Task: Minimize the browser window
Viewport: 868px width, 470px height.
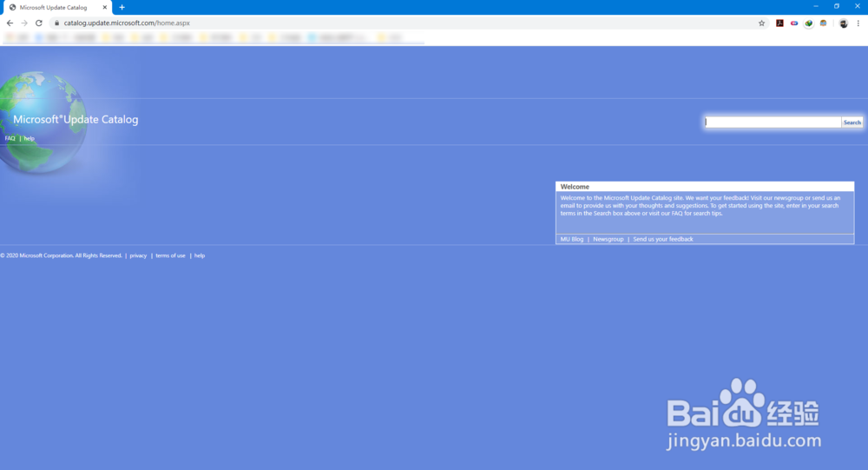Action: pos(815,6)
